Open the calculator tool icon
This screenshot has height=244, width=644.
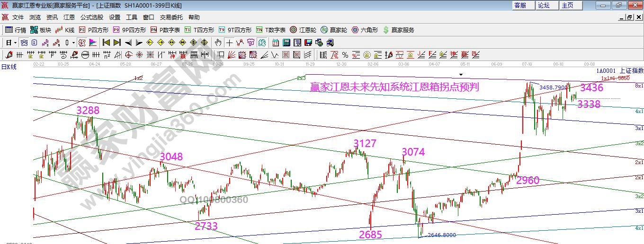(x=286, y=43)
